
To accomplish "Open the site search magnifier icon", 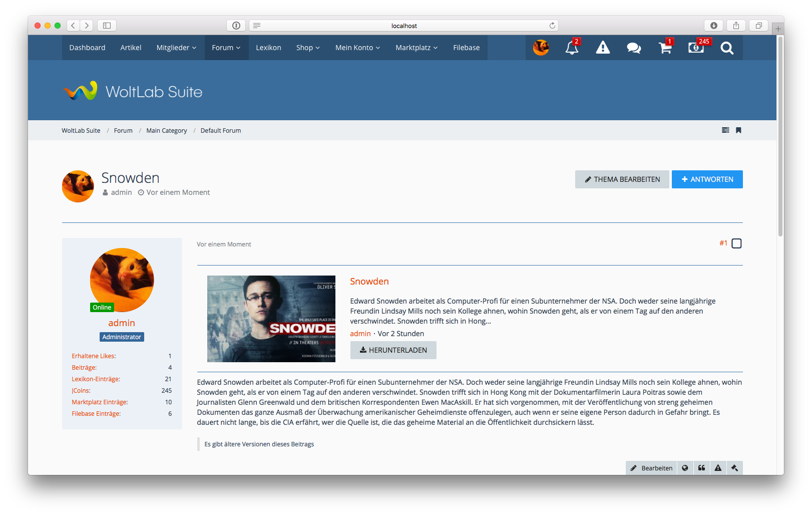I will (x=727, y=48).
